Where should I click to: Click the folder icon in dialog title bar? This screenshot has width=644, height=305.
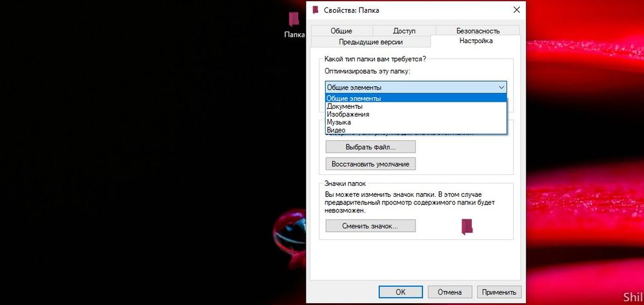(x=315, y=10)
